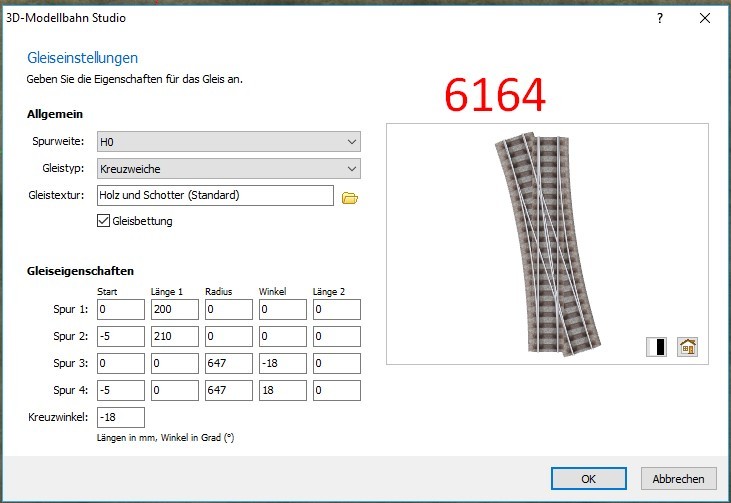Screen dimensions: 731x503
Task: Click the Spur 4 row label
Action: tap(70, 391)
